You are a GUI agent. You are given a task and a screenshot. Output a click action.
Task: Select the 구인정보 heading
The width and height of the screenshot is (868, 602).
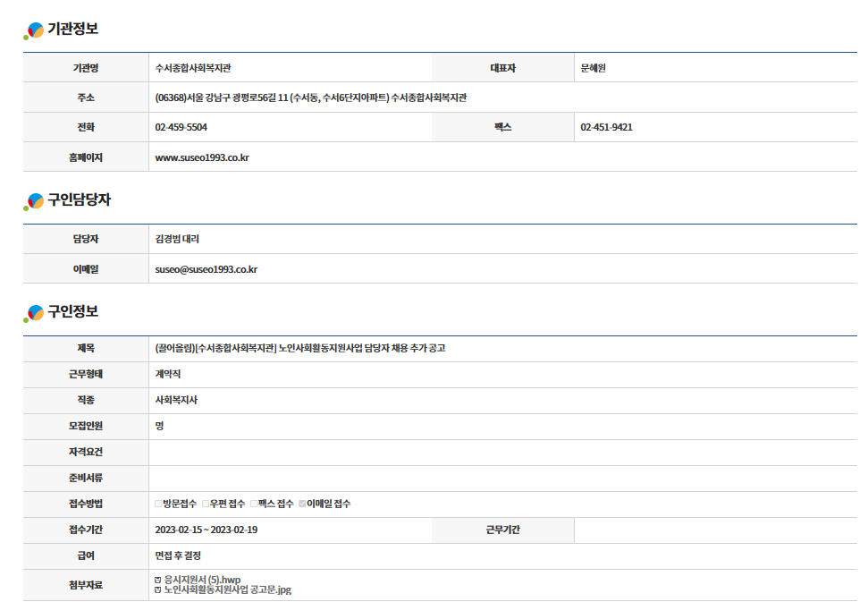[x=72, y=312]
